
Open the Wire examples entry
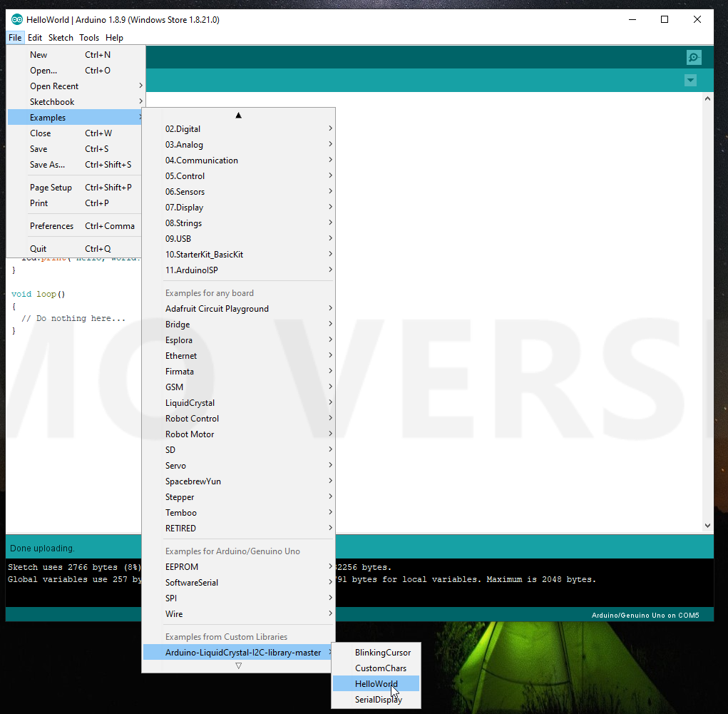(239, 613)
